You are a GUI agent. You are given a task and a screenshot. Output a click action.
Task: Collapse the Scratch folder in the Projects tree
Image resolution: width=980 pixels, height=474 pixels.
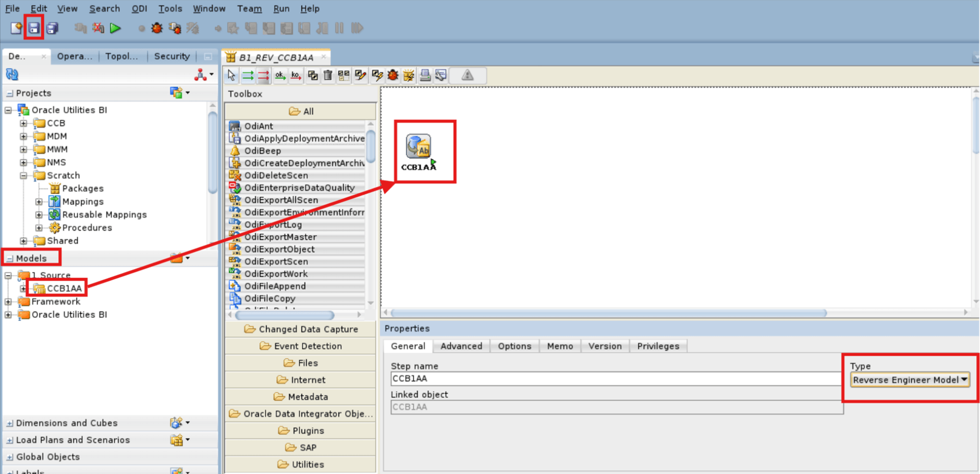click(x=24, y=176)
